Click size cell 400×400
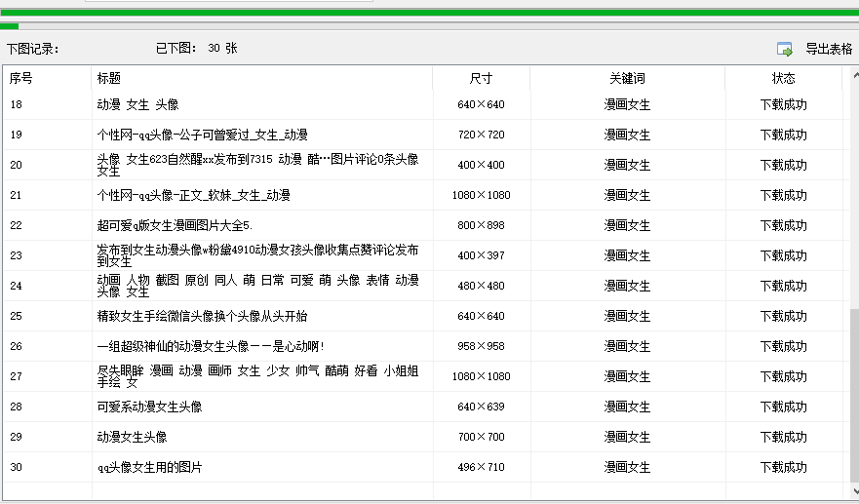 tap(481, 165)
